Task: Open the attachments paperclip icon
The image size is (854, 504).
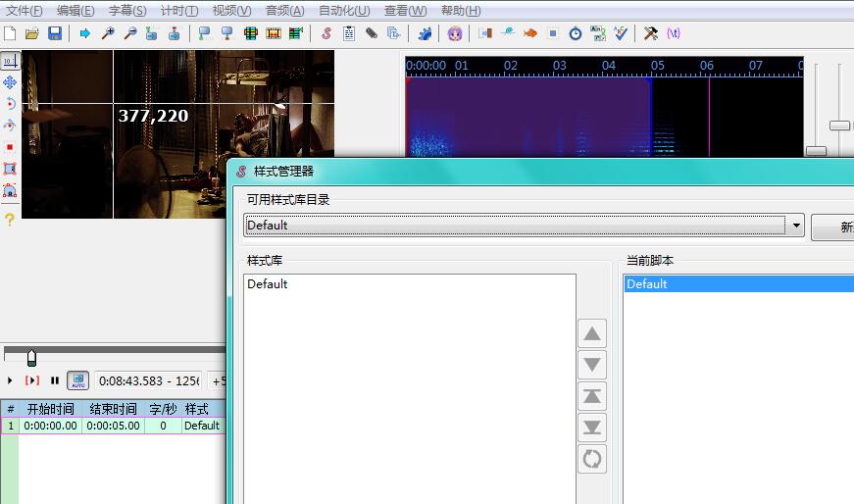Action: coord(372,33)
